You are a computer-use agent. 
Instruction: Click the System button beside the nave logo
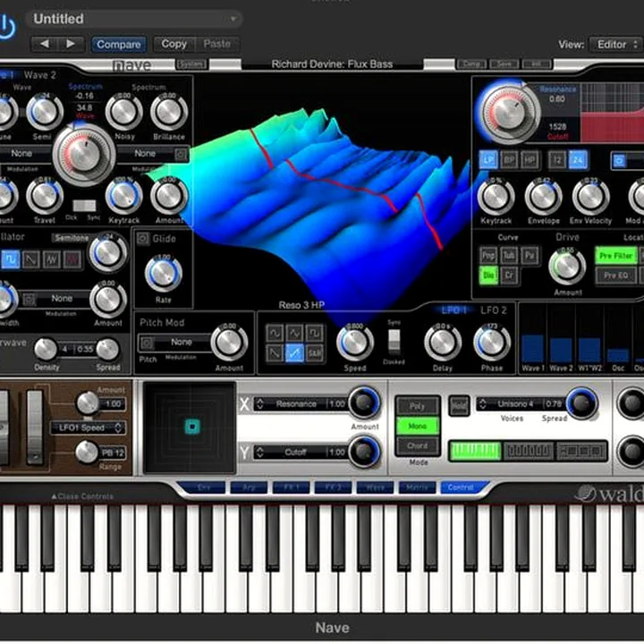(x=191, y=64)
